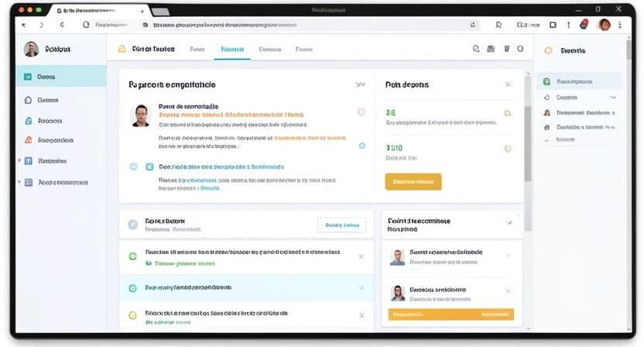
Task: Toggle the blue circle beside the second message paragraph
Action: [x=361, y=146]
